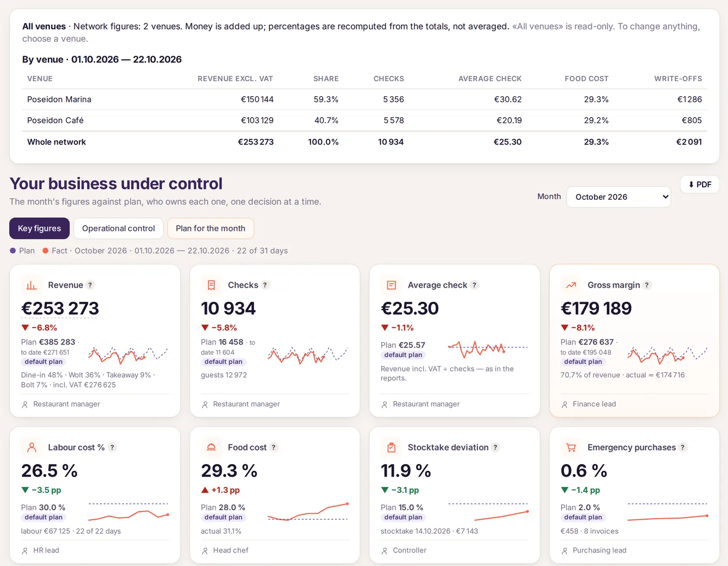728x566 pixels.
Task: Click the Whole network total row label
Action: (x=57, y=142)
